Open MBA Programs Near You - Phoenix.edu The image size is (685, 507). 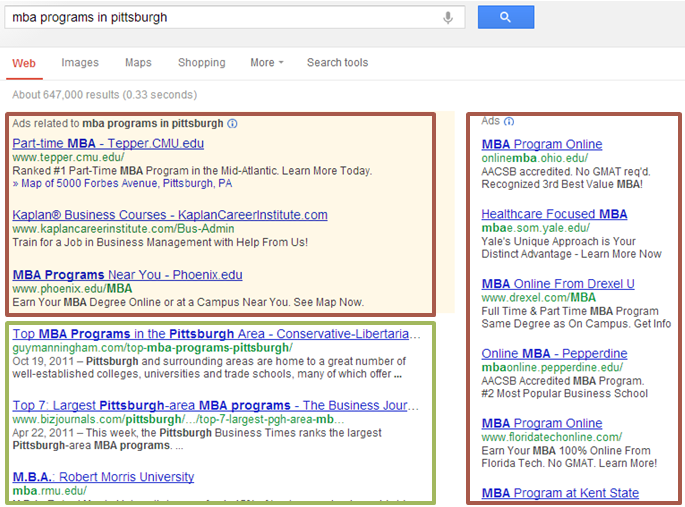(x=128, y=275)
